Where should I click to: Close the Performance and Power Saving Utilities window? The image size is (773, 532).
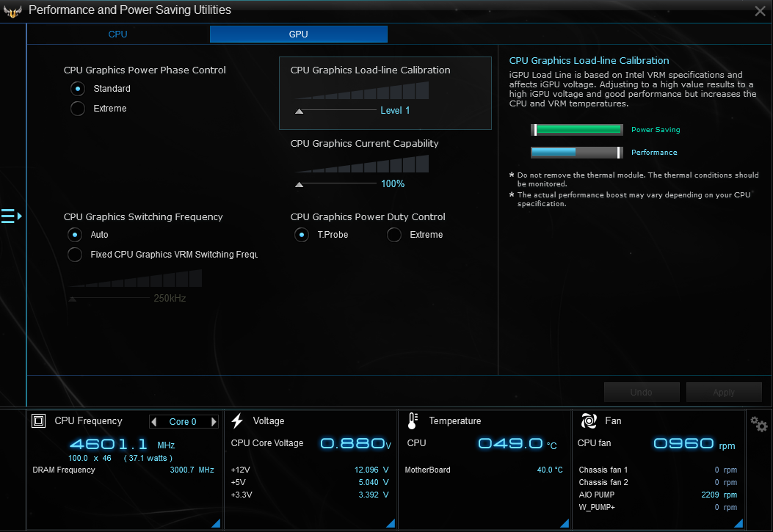pyautogui.click(x=761, y=11)
